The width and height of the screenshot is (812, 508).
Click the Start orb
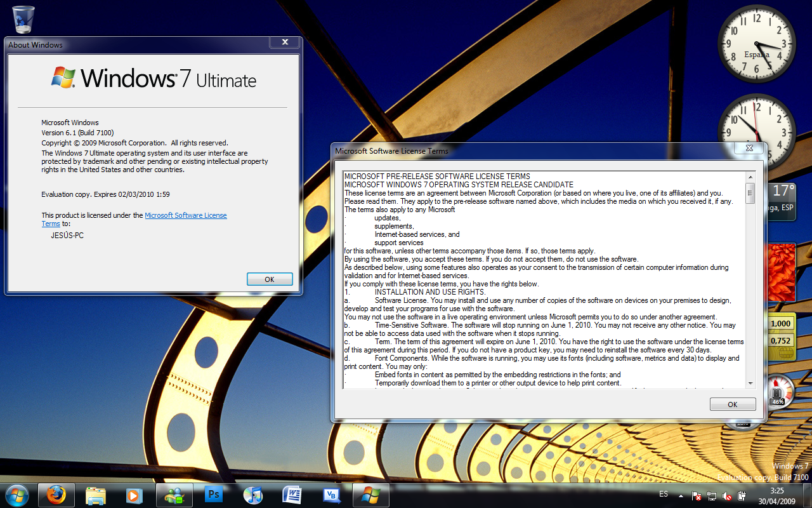[x=17, y=495]
